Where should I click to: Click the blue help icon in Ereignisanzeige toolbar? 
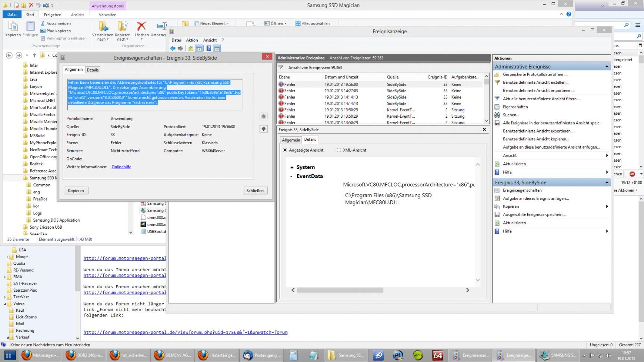[209, 48]
